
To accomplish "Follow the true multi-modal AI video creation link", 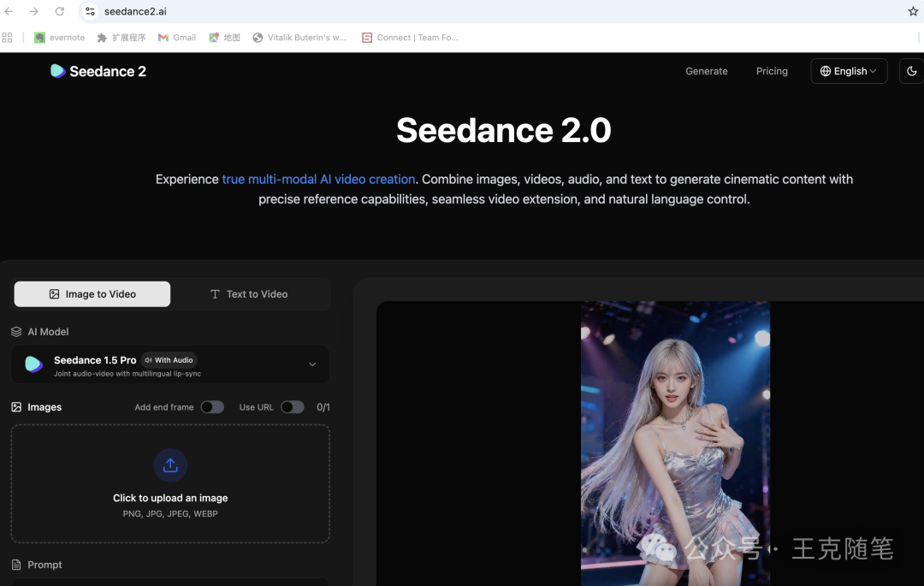I will (x=318, y=179).
